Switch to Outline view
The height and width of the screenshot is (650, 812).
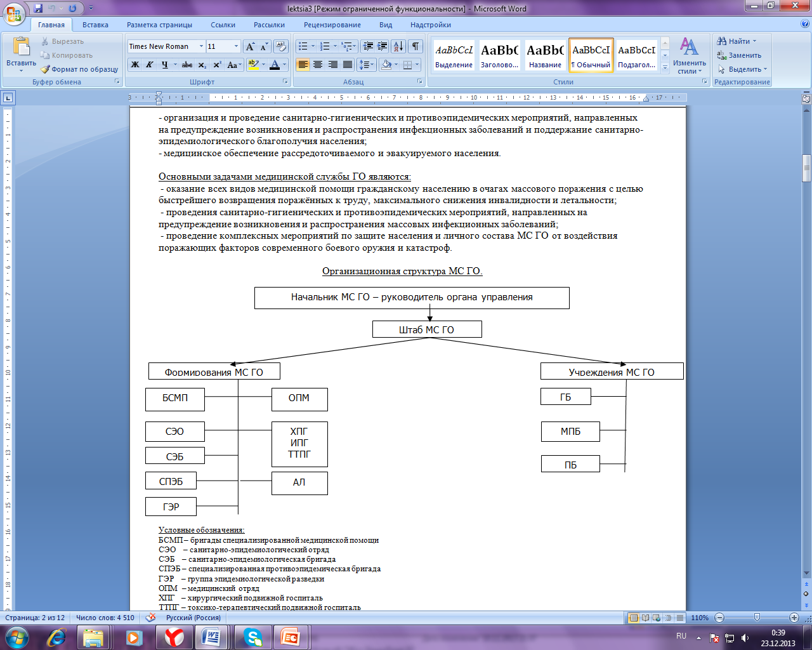click(668, 618)
